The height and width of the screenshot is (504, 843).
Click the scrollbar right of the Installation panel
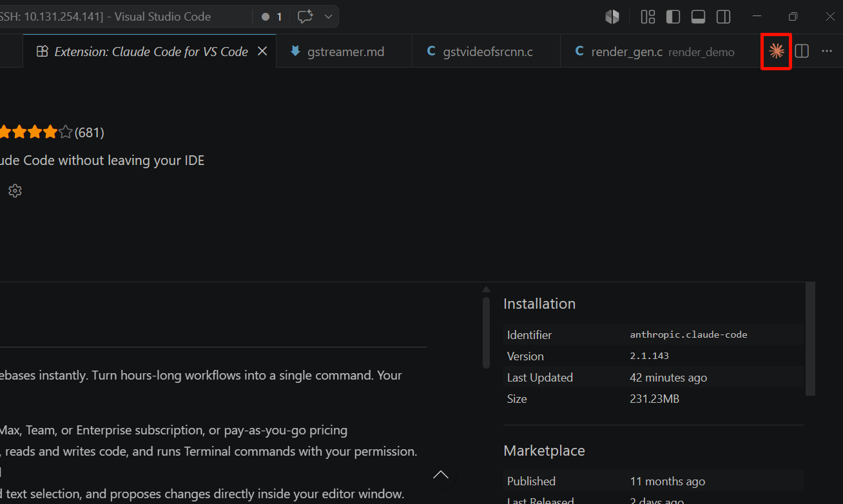click(811, 338)
